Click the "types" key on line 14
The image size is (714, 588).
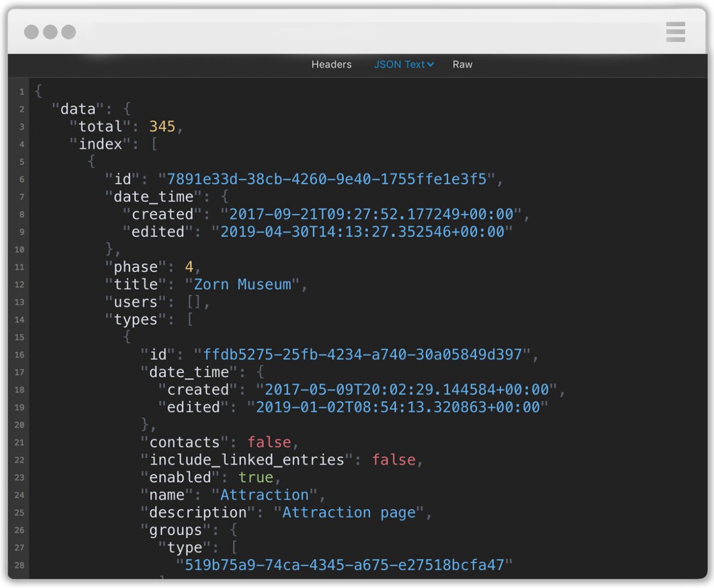[135, 320]
